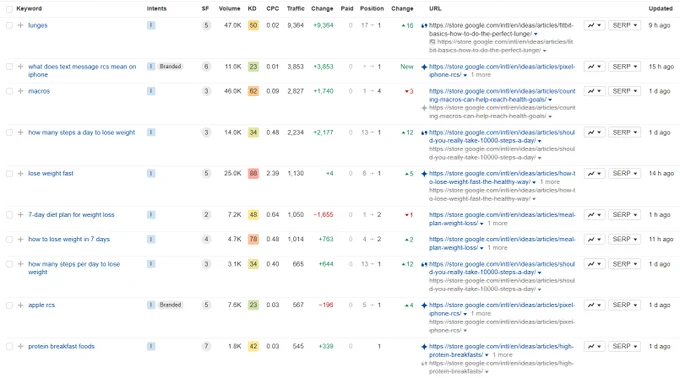Open the high-protein-breakfasts article URL
680x378 pixels.
tap(501, 351)
